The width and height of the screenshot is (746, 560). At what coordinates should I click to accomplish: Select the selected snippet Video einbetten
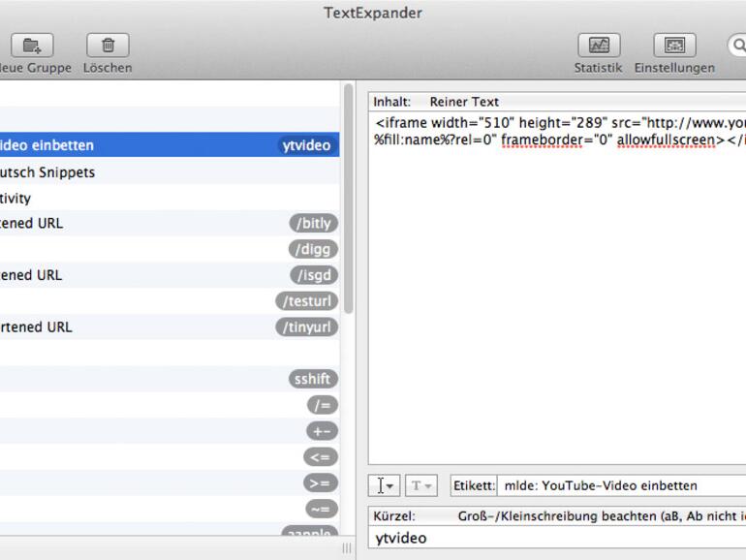pos(170,145)
